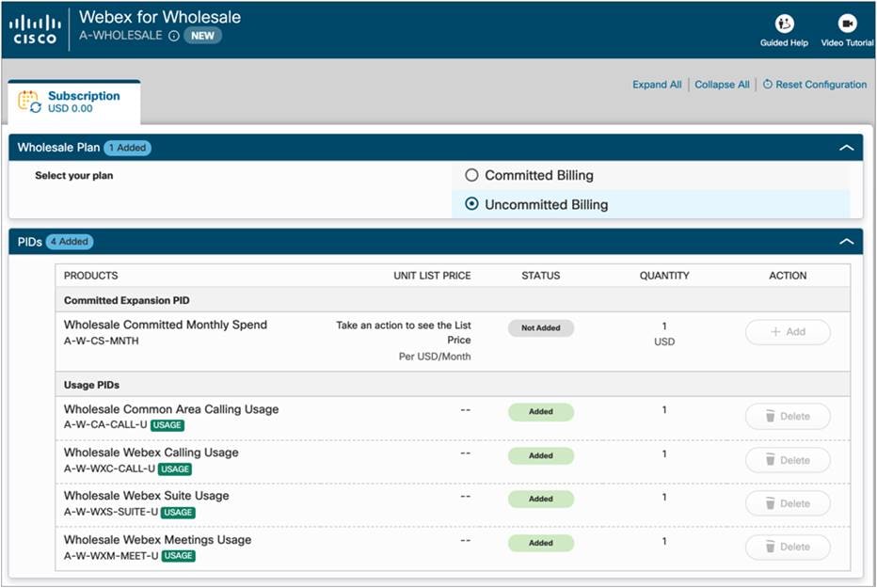The height and width of the screenshot is (588, 877).
Task: Click Not Added status for Committed Monthly Spend
Action: tap(541, 328)
